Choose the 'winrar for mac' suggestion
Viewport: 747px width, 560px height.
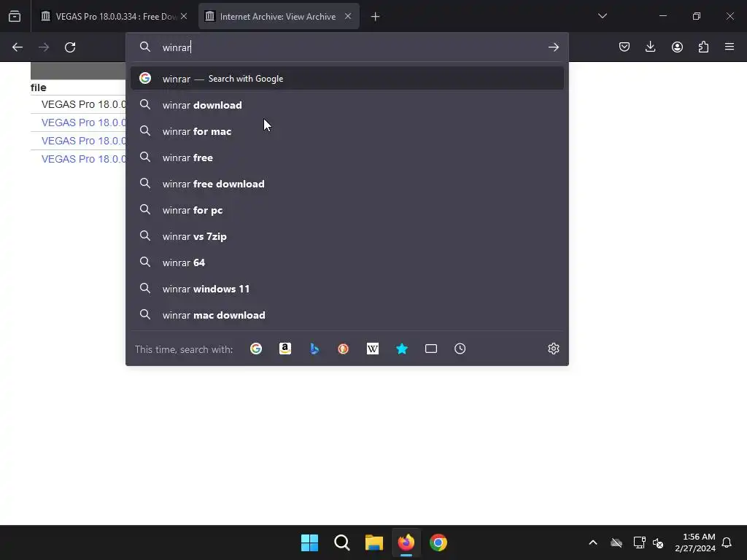(347, 131)
